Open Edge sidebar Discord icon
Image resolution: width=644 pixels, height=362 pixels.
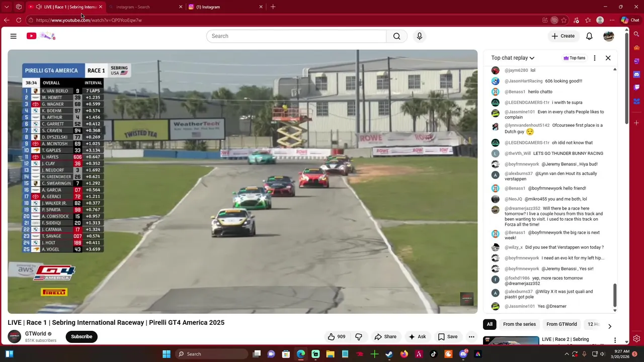pos(636,74)
